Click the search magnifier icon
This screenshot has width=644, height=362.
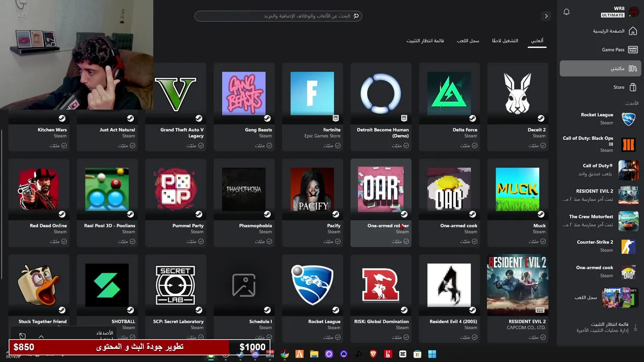[x=356, y=16]
